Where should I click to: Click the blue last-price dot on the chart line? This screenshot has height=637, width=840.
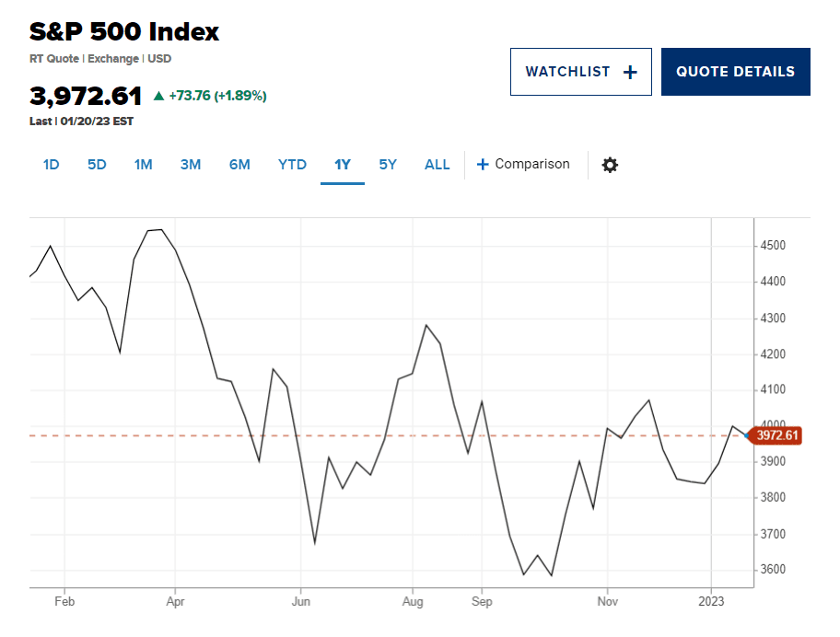tap(747, 435)
